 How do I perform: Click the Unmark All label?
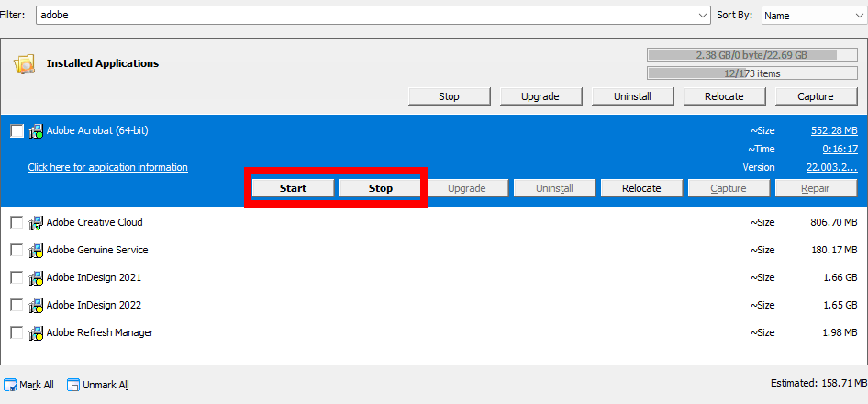[x=106, y=385]
